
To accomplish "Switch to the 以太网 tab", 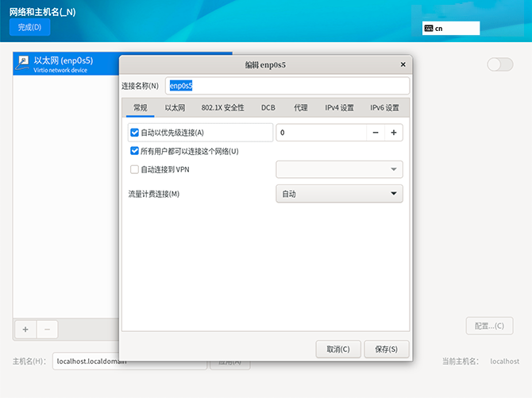I will click(x=175, y=107).
